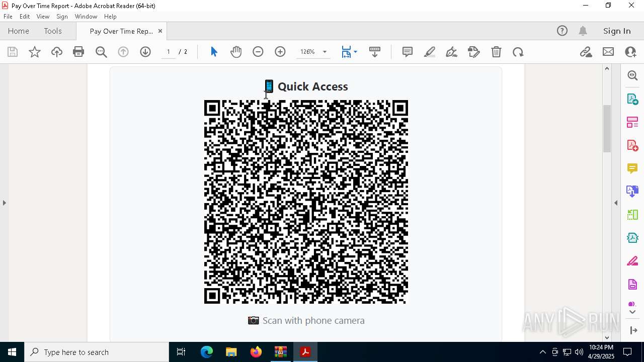Open Microsoft Edge from taskbar
This screenshot has height=362, width=644.
(207, 352)
